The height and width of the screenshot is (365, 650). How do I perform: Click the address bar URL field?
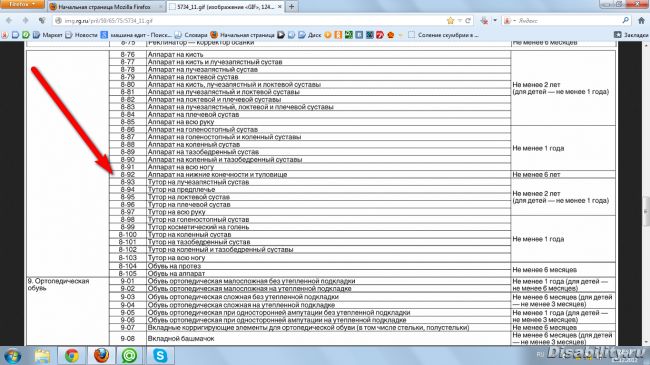[x=249, y=20]
